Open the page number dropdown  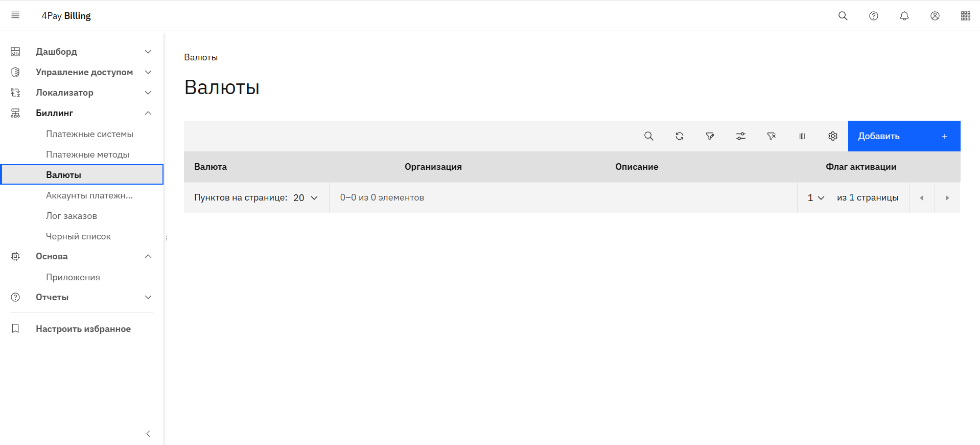point(815,198)
